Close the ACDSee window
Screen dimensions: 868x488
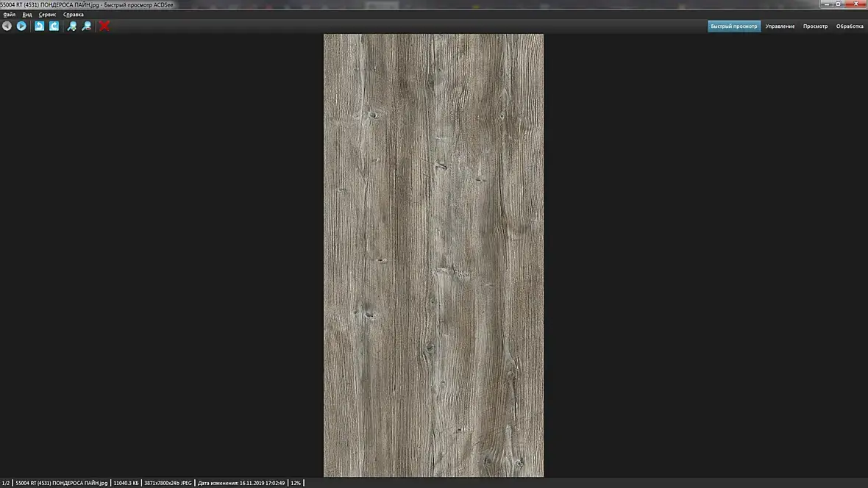coord(855,4)
